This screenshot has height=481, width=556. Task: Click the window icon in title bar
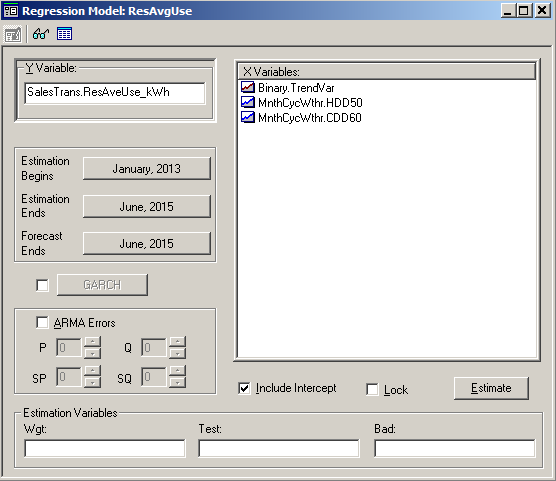pyautogui.click(x=11, y=11)
